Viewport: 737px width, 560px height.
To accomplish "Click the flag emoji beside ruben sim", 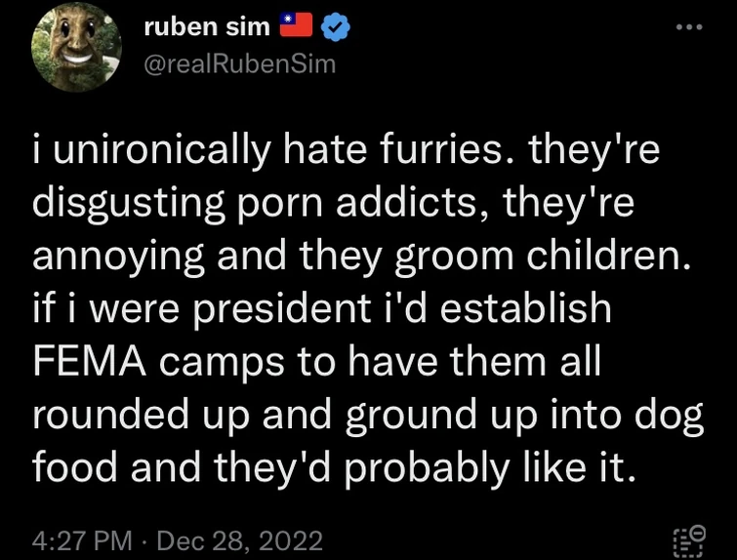I will [x=296, y=25].
